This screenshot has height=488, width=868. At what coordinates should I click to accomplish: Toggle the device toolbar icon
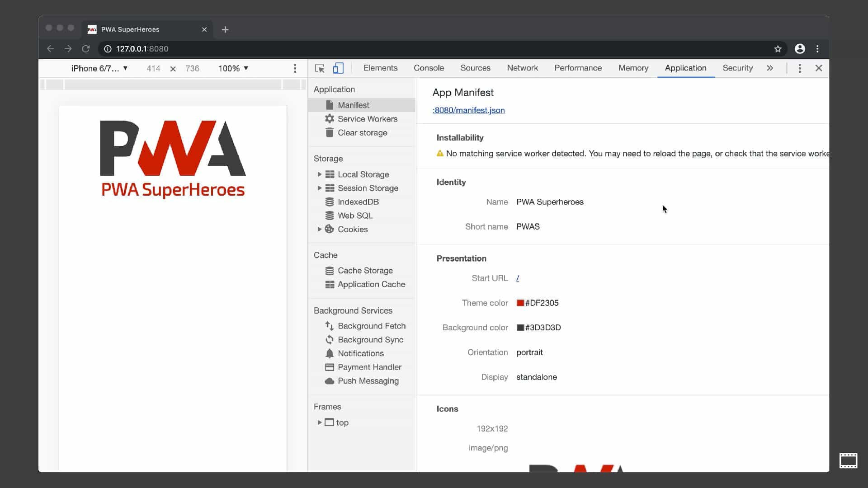click(x=338, y=68)
